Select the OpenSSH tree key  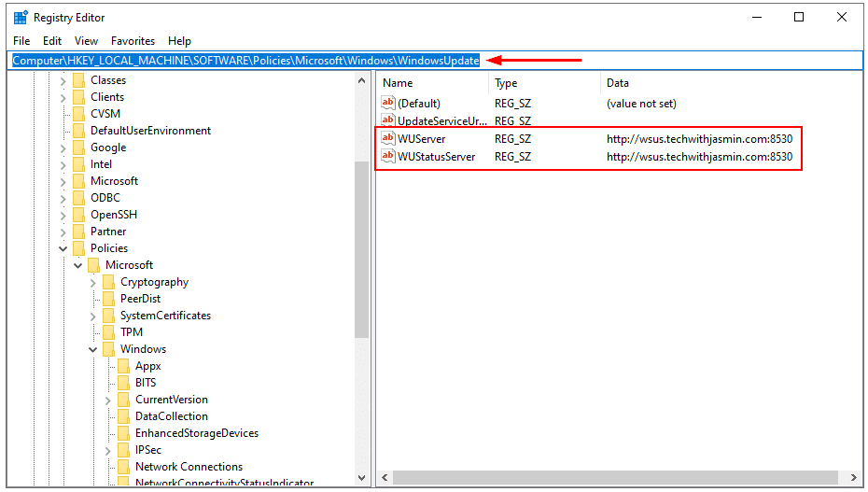(114, 215)
